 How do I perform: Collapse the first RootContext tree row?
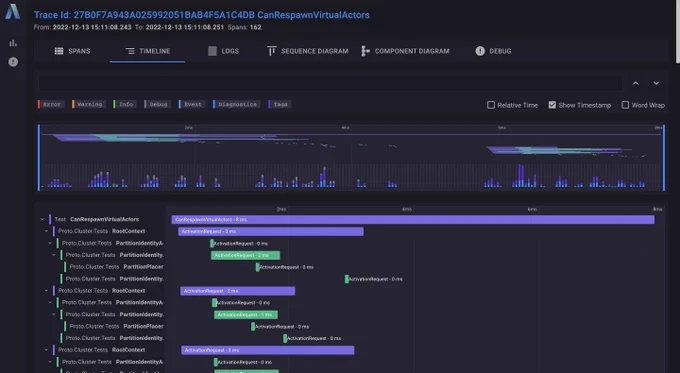tap(46, 231)
